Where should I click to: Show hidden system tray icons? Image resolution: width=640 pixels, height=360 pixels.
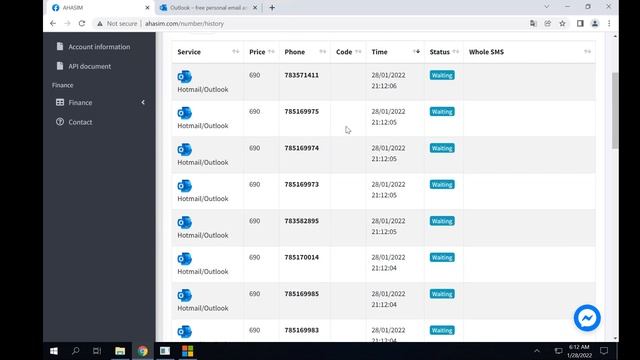click(x=537, y=351)
